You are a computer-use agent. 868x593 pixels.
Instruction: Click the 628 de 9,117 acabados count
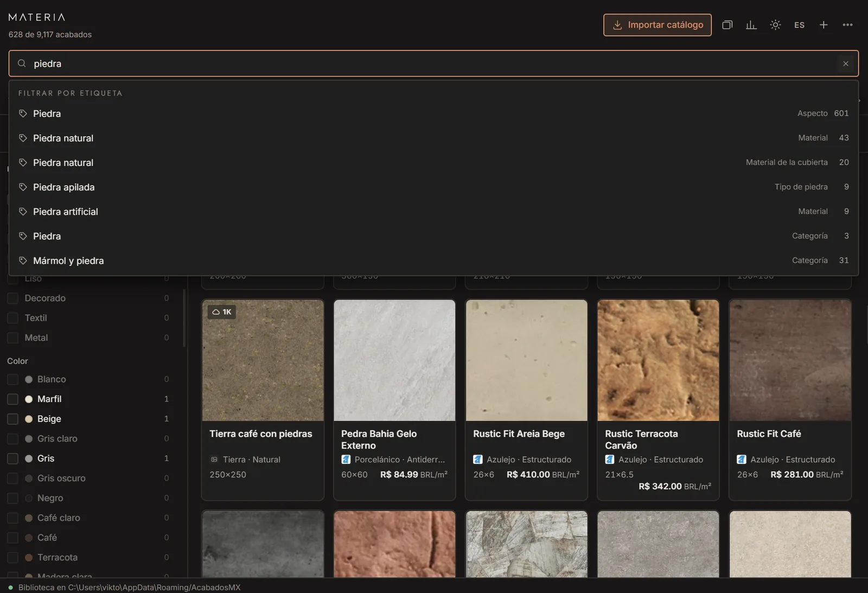point(50,34)
